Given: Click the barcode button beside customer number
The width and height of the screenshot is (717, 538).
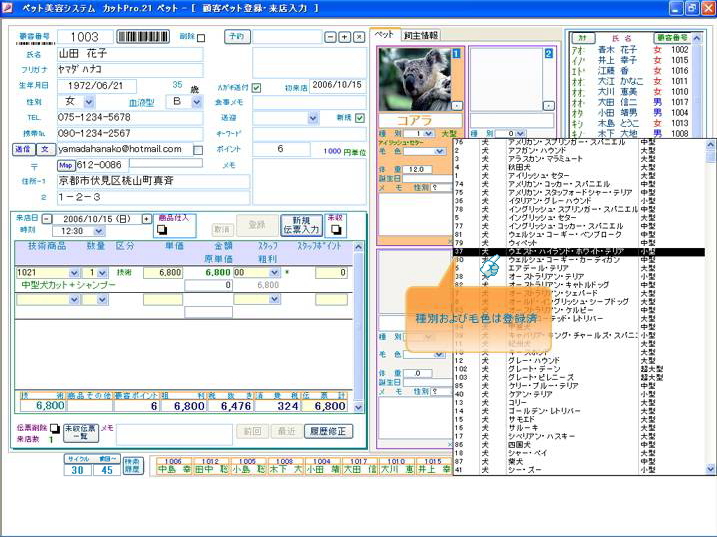Looking at the screenshot, I should (x=143, y=37).
